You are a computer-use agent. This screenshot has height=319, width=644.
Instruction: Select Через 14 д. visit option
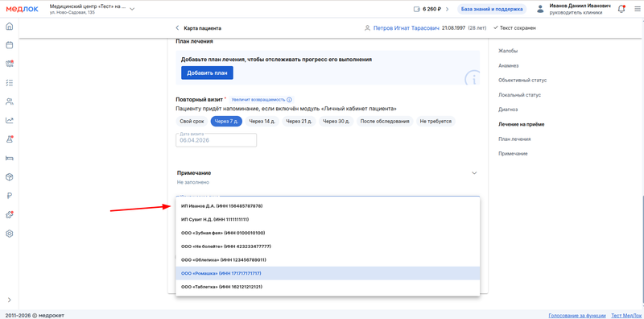tap(263, 122)
